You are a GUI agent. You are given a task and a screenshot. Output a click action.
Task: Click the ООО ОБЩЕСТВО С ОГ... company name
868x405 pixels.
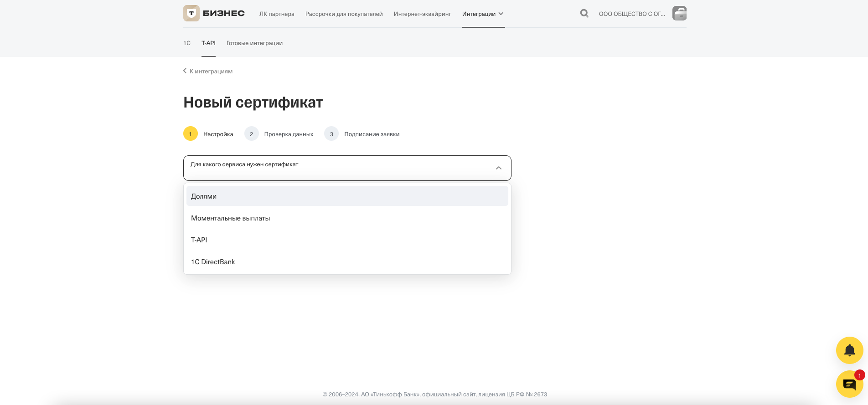coord(632,14)
